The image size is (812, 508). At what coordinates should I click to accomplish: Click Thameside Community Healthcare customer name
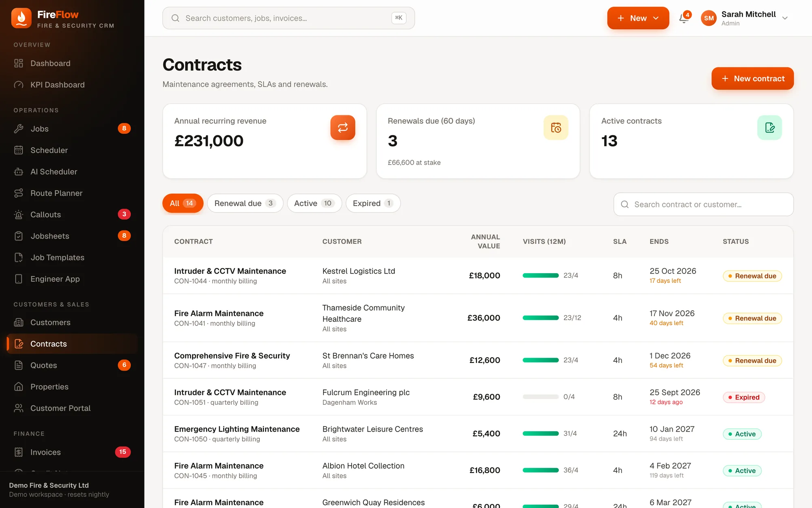tap(363, 313)
